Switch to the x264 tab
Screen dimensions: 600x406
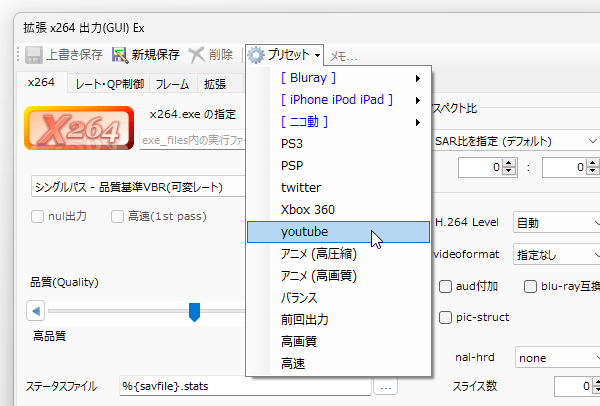(41, 83)
